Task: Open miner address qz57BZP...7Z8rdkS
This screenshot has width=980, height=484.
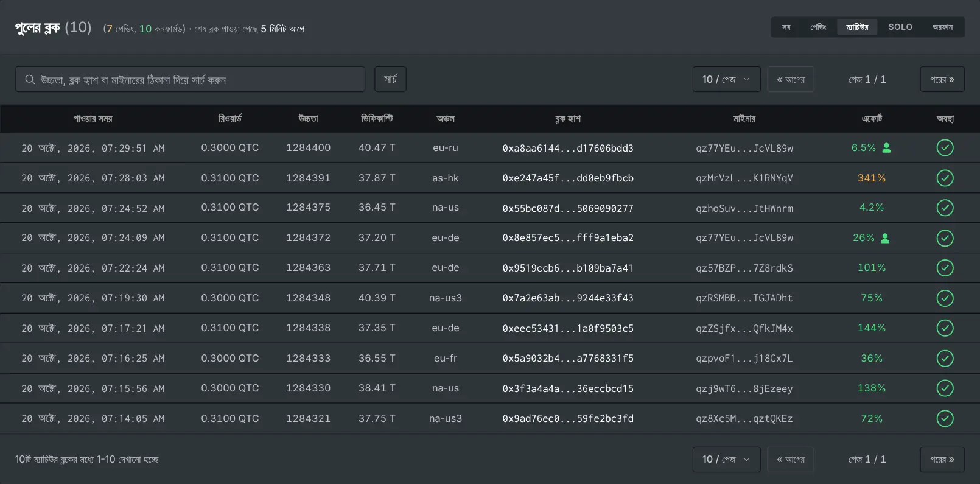Action: point(744,268)
